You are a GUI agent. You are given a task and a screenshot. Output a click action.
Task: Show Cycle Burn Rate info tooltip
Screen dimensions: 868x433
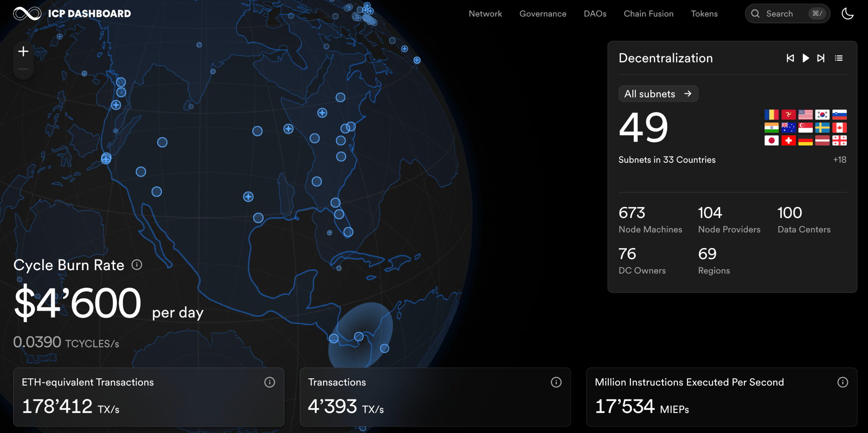137,265
